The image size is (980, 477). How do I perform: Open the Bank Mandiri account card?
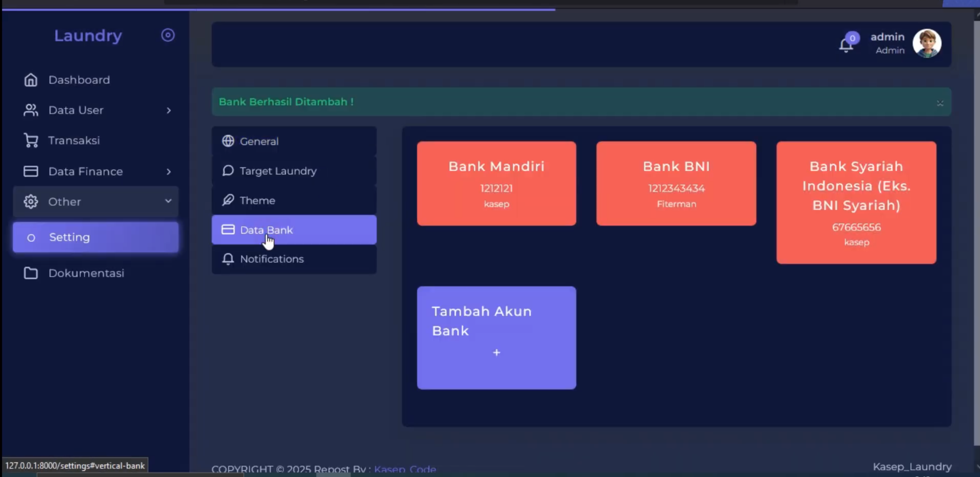[496, 184]
